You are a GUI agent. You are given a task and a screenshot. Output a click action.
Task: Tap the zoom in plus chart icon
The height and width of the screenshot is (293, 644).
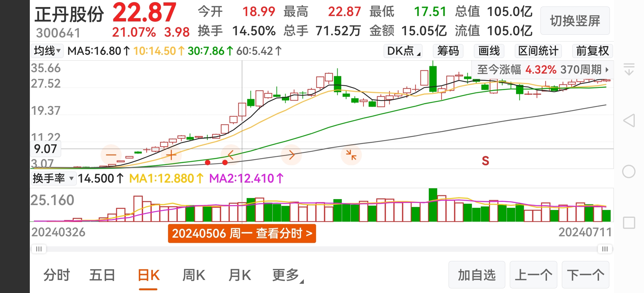171,155
